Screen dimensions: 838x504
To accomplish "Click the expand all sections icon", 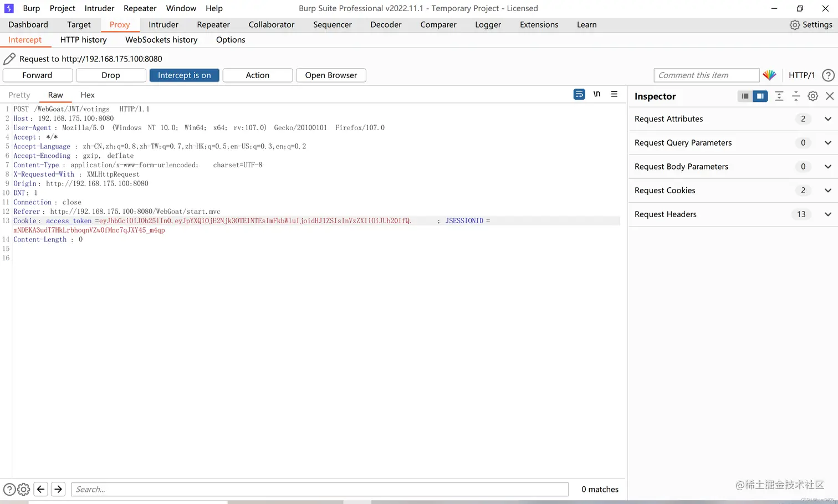I will (779, 96).
